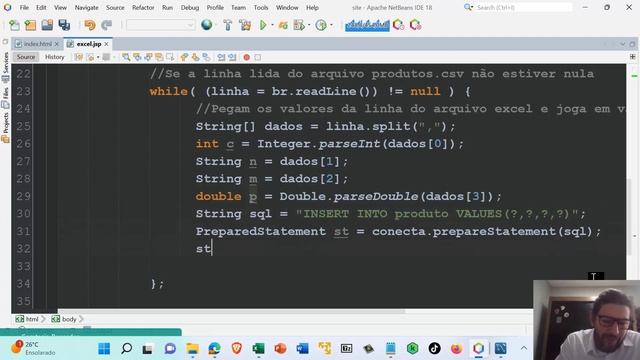Click the editor horizontal scrollbar

click(x=231, y=311)
